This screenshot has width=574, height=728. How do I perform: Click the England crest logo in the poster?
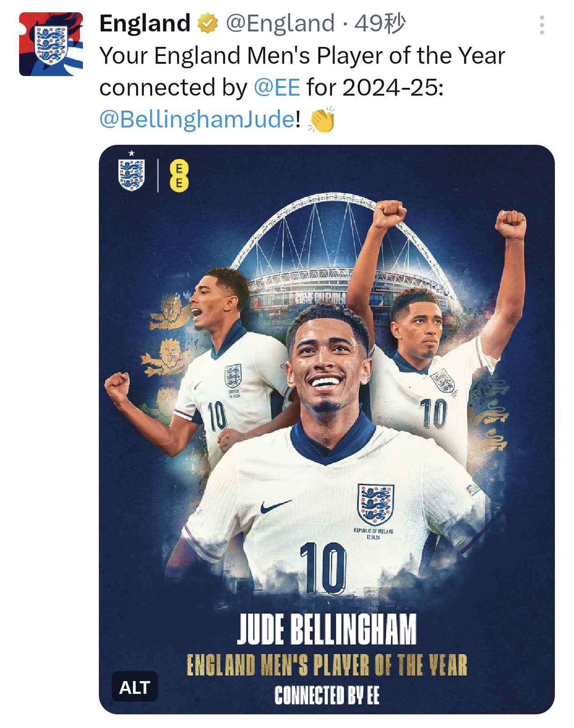(x=132, y=173)
